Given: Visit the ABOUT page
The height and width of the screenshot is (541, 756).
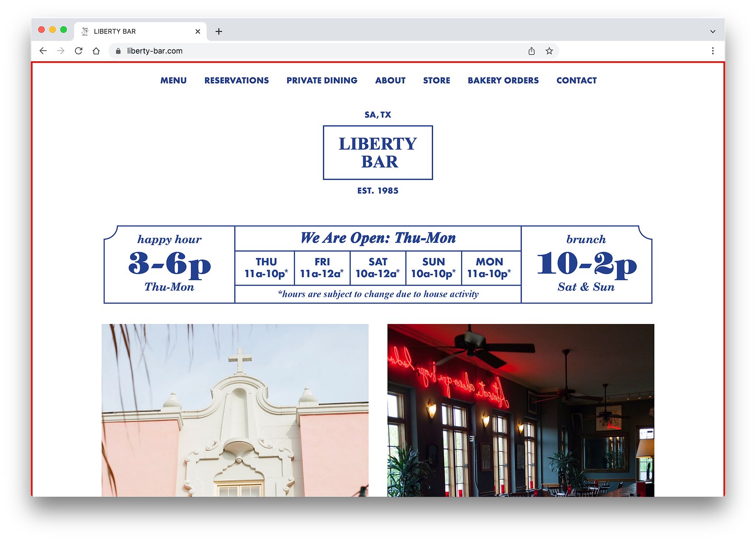Looking at the screenshot, I should click(x=390, y=80).
